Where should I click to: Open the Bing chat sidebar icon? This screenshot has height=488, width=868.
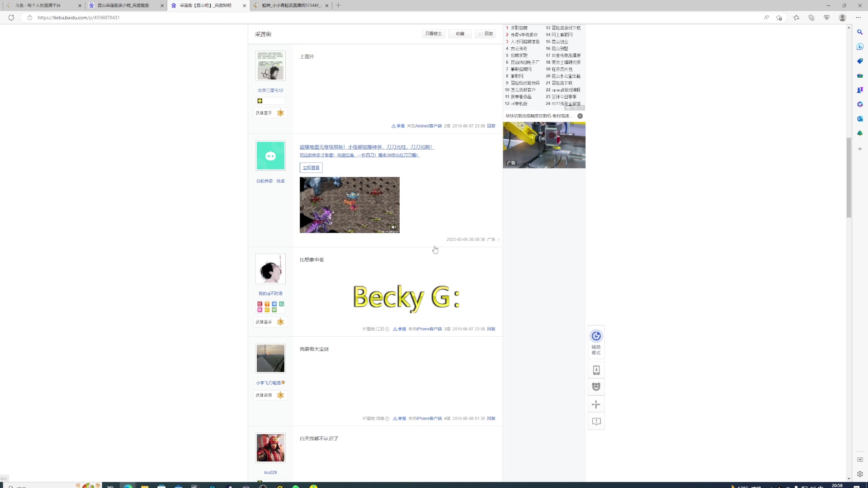tap(860, 47)
